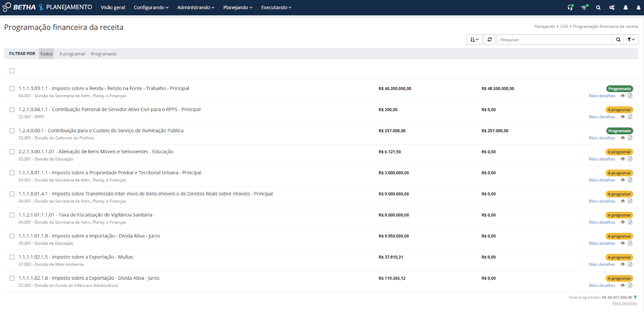Select checkbox for 1.2.1.0.04.1.1 revenue
Screen dimensions: 644x312
[x=12, y=110]
